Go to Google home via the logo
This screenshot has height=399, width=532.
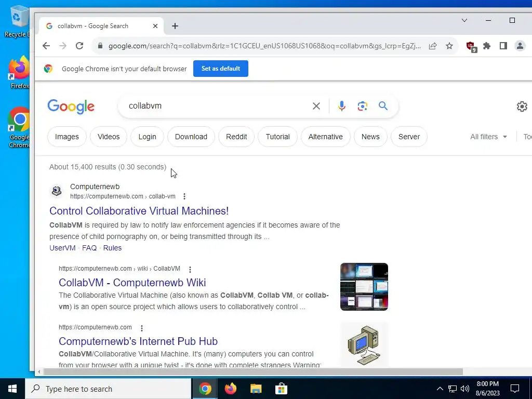(x=71, y=107)
